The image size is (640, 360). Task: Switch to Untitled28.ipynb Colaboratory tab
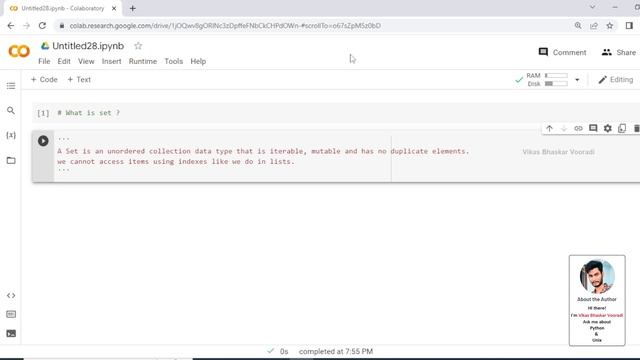point(63,8)
